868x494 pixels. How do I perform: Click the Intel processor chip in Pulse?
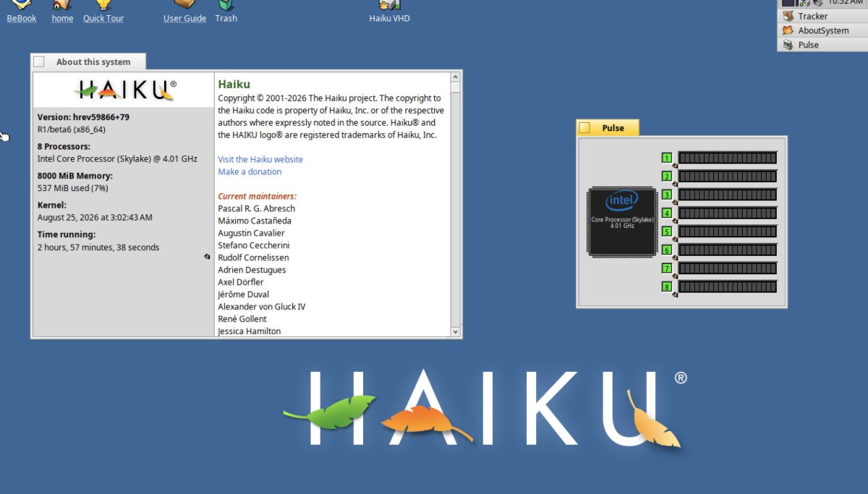point(622,221)
